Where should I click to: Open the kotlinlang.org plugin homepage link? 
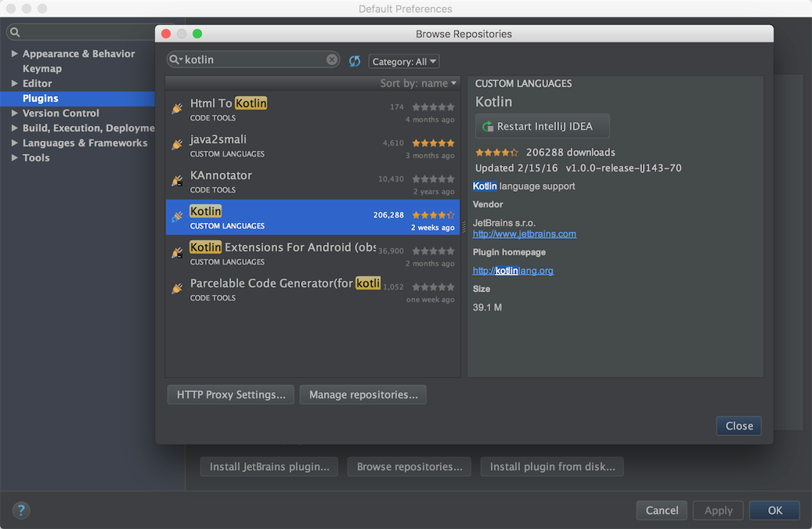click(x=513, y=271)
